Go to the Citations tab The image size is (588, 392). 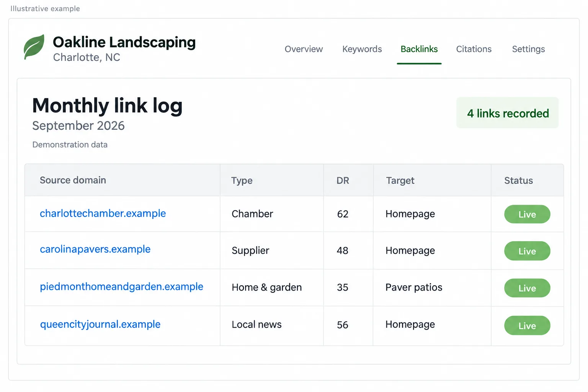(474, 49)
